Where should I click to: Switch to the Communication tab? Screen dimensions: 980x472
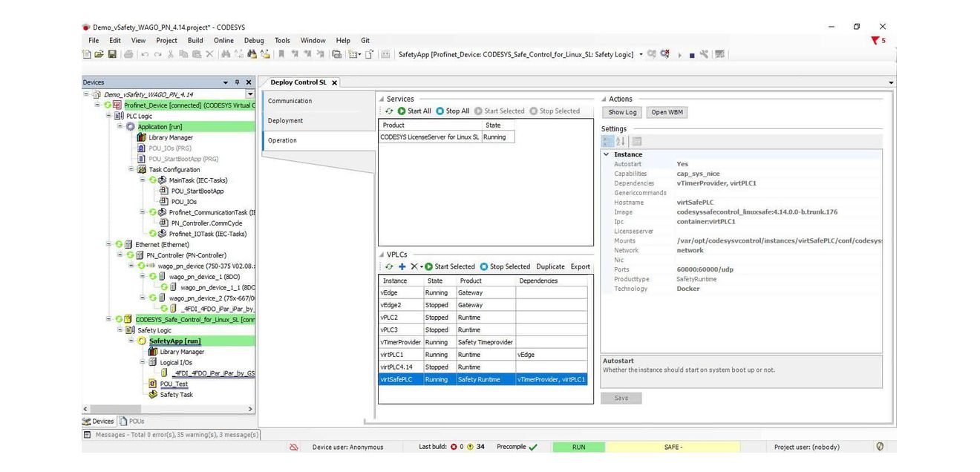[318, 101]
